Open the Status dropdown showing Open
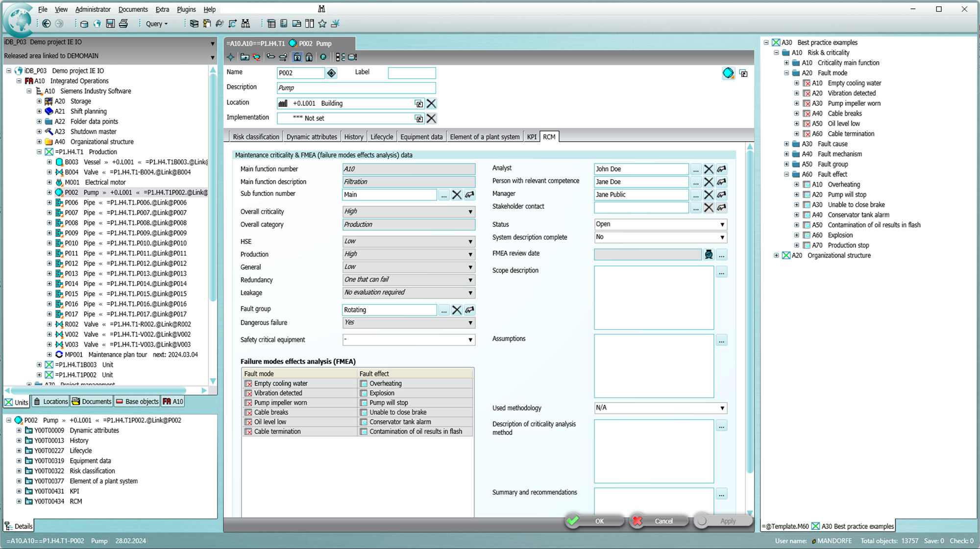 pos(722,224)
